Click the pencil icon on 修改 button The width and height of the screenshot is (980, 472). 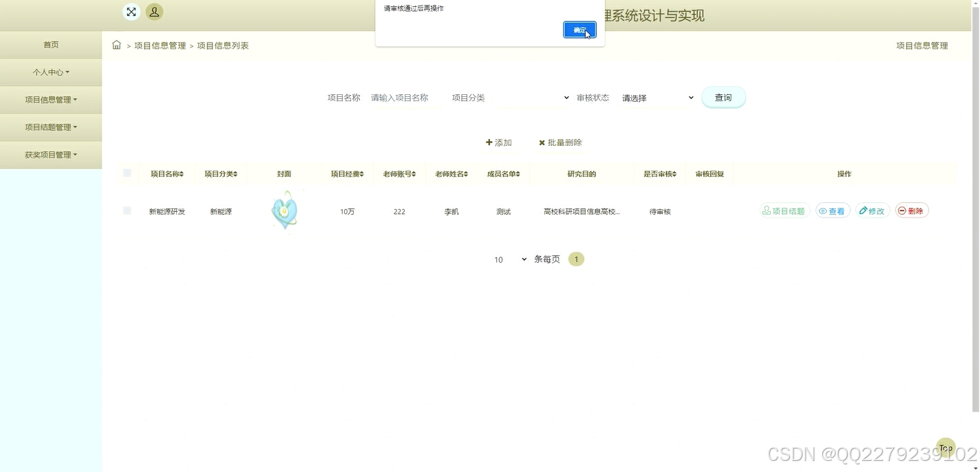tap(864, 211)
